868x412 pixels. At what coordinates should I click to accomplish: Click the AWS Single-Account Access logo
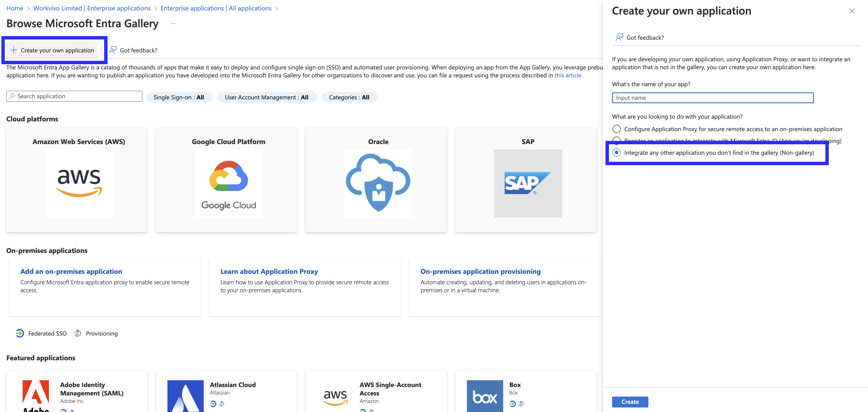pos(335,397)
